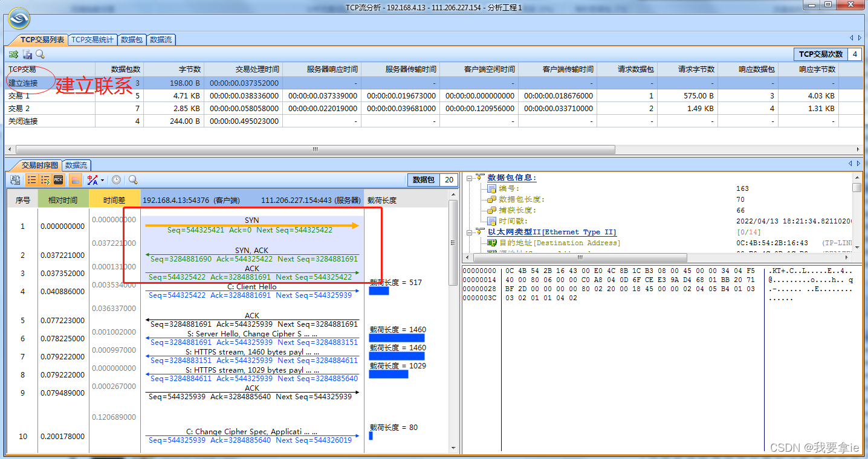
Task: Switch to top 数据流 tab
Action: [161, 40]
